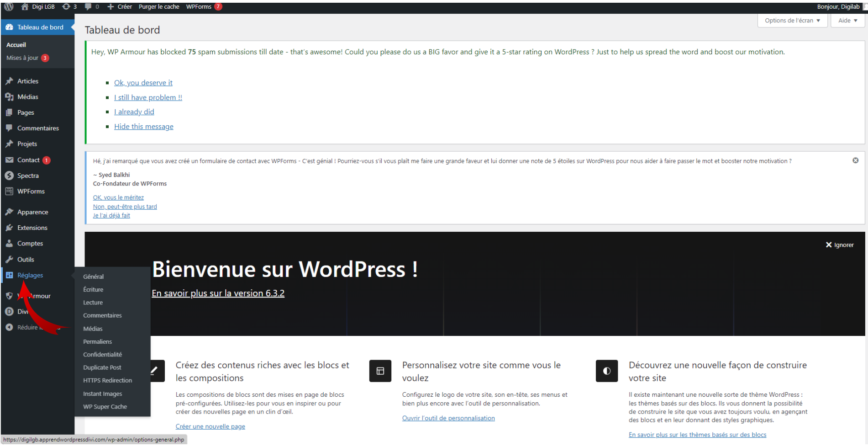Screen dimensions: 868x447
Task: Click Purger le cache in admin bar
Action: coord(159,6)
